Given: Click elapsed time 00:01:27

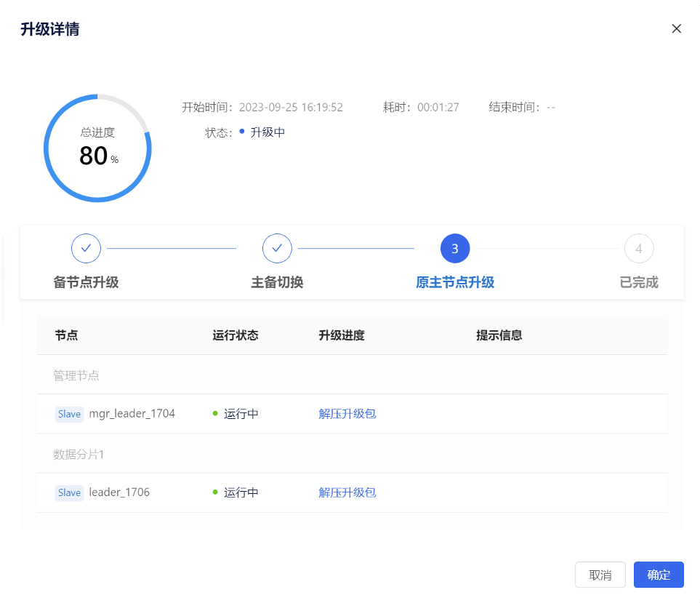Looking at the screenshot, I should click(x=438, y=107).
